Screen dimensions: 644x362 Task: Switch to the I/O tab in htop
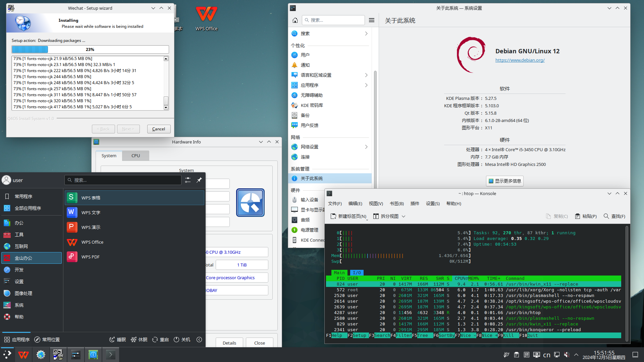click(357, 273)
